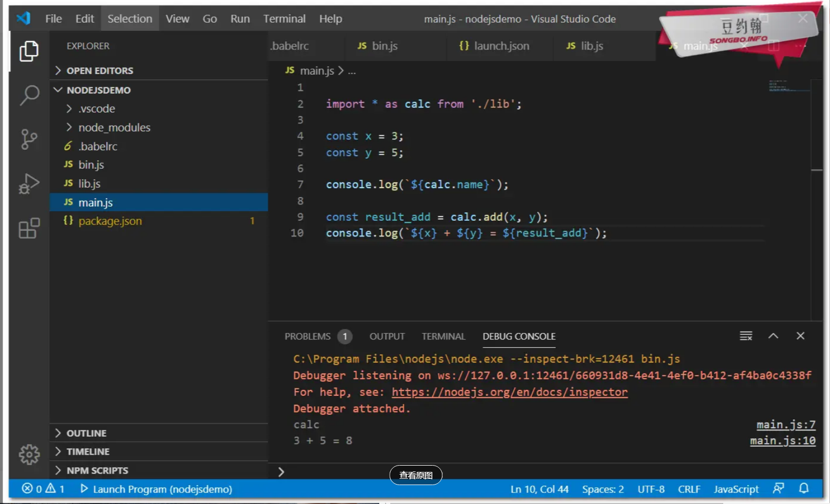The image size is (830, 504).
Task: Expand the TIMELINE section
Action: point(159,451)
